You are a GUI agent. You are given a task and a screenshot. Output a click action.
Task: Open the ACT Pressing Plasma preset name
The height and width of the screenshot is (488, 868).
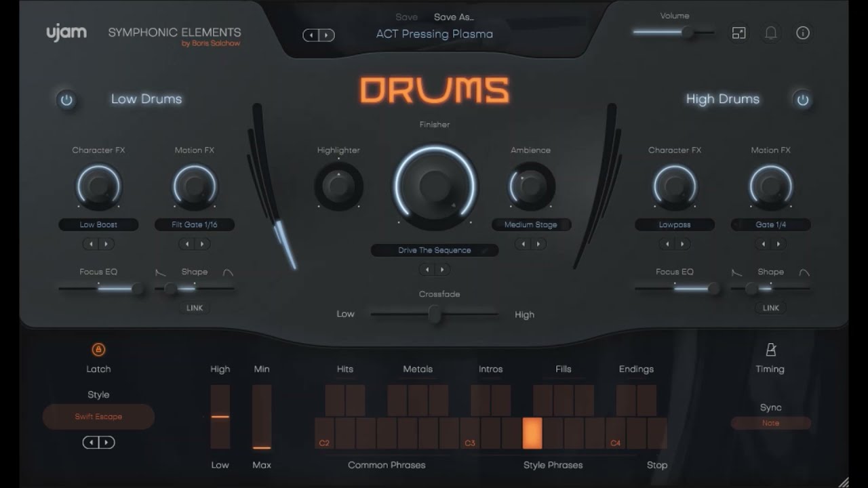point(435,34)
